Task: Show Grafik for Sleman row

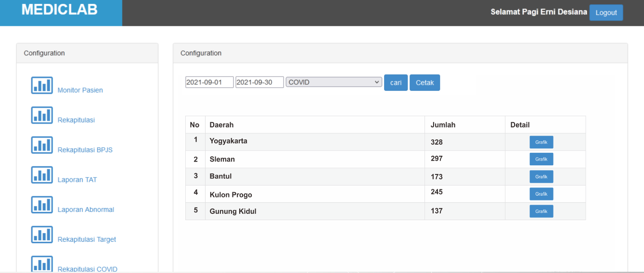Action: tap(541, 159)
